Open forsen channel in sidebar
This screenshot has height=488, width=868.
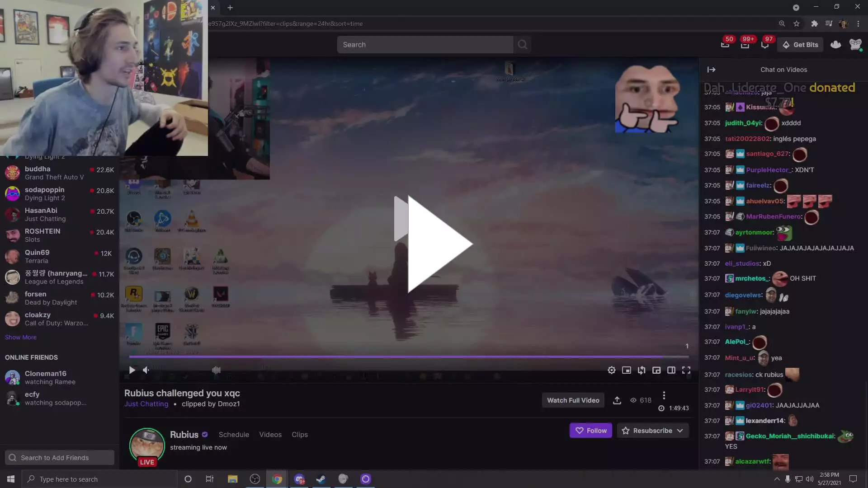tap(59, 298)
